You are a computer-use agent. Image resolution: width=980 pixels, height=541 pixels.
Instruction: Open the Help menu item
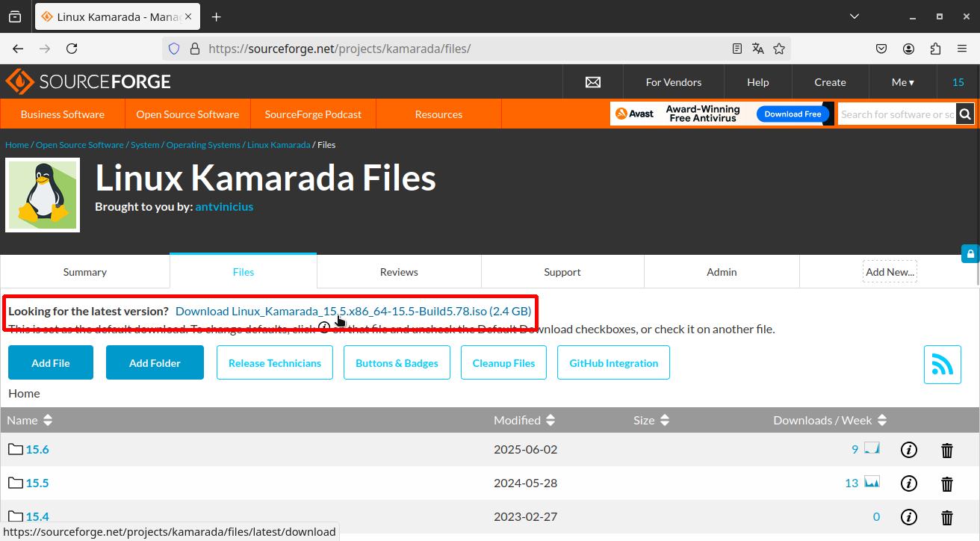coord(758,82)
